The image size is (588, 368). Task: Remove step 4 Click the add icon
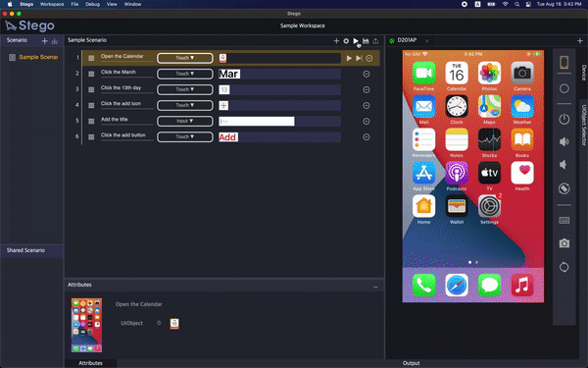point(367,106)
